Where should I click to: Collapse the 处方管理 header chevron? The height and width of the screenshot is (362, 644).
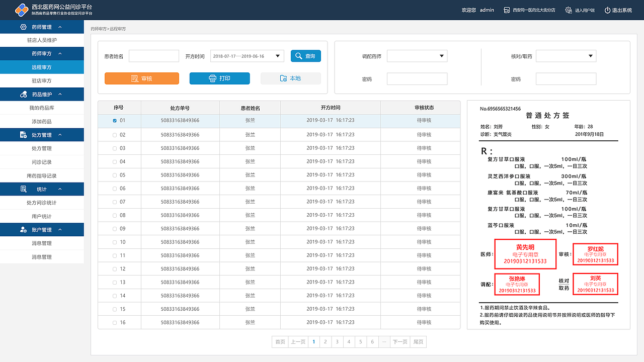(x=60, y=135)
